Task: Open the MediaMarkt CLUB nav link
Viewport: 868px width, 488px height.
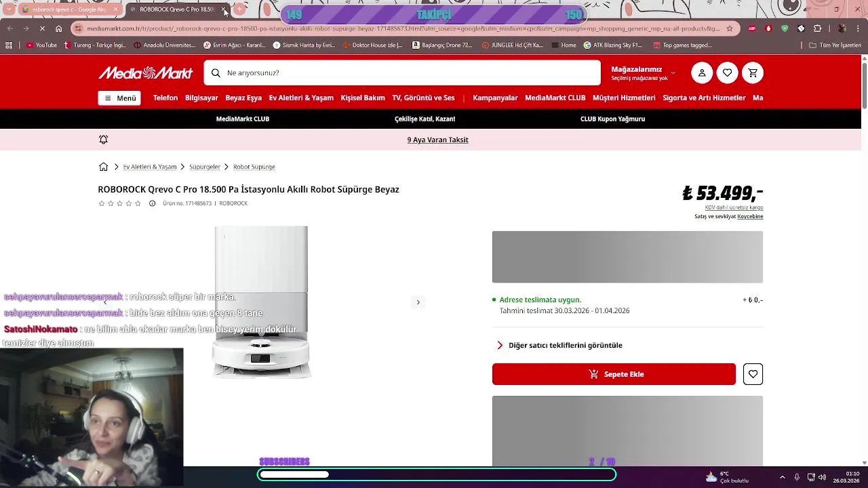Action: click(555, 98)
